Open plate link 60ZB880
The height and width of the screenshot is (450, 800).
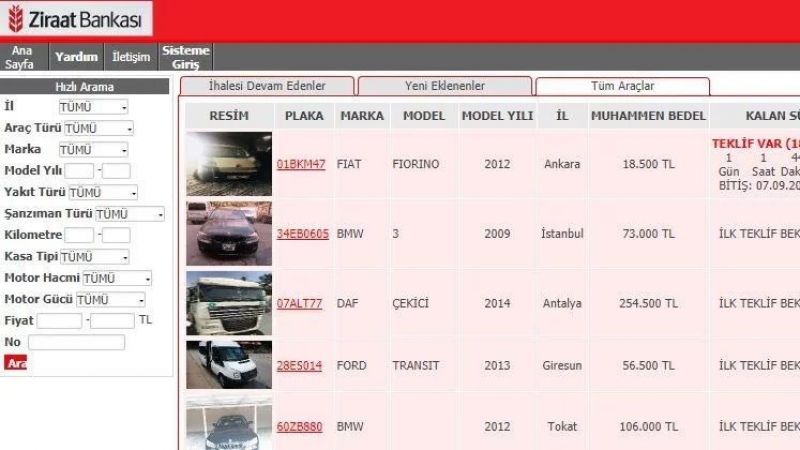coord(299,427)
